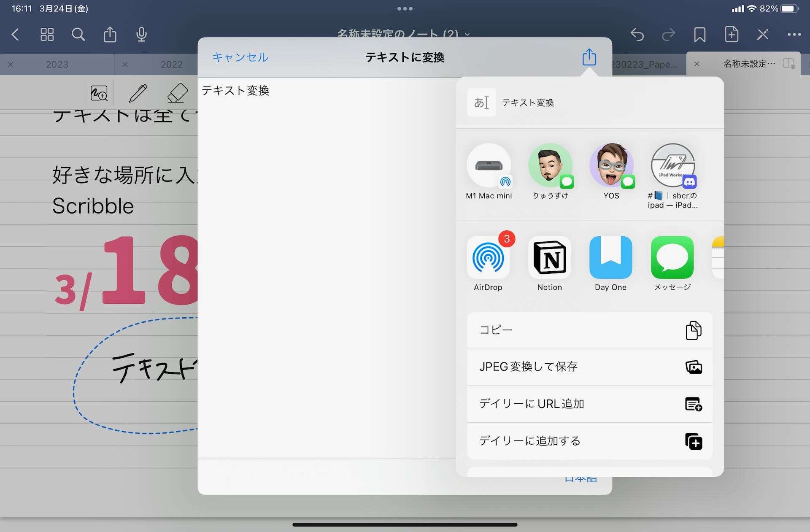Expand the notebook title dropdown chevron
The width and height of the screenshot is (810, 532).
click(467, 34)
